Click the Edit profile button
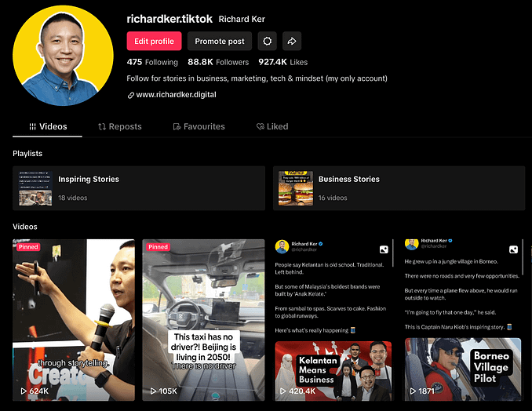Image resolution: width=532 pixels, height=411 pixels. (154, 41)
